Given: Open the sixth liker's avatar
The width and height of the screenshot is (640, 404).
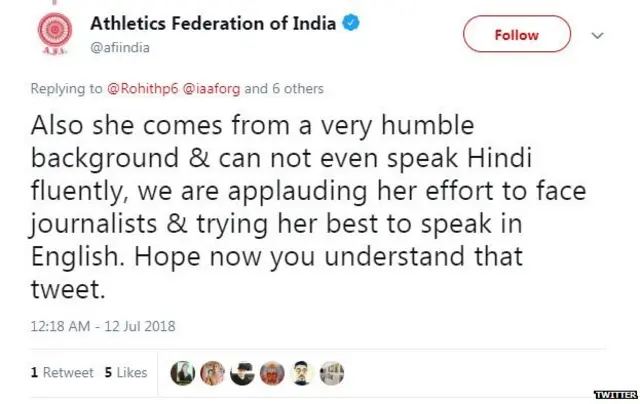Looking at the screenshot, I should tap(330, 373).
